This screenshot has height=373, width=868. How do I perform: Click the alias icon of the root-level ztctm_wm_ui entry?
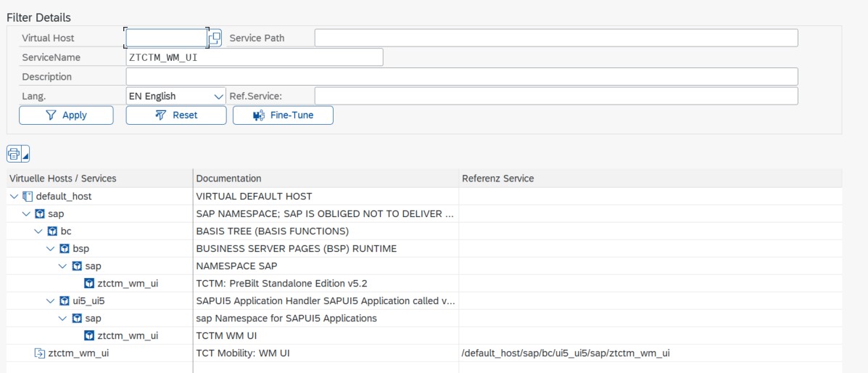pos(40,353)
